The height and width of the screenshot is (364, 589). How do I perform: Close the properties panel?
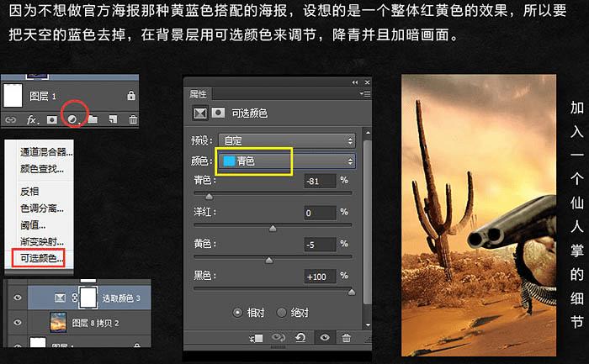(x=368, y=82)
